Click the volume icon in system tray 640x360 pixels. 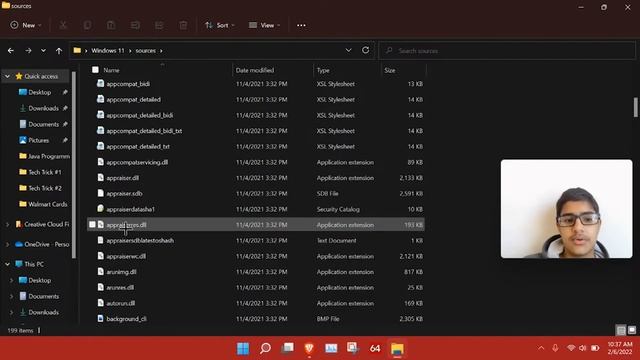click(582, 348)
